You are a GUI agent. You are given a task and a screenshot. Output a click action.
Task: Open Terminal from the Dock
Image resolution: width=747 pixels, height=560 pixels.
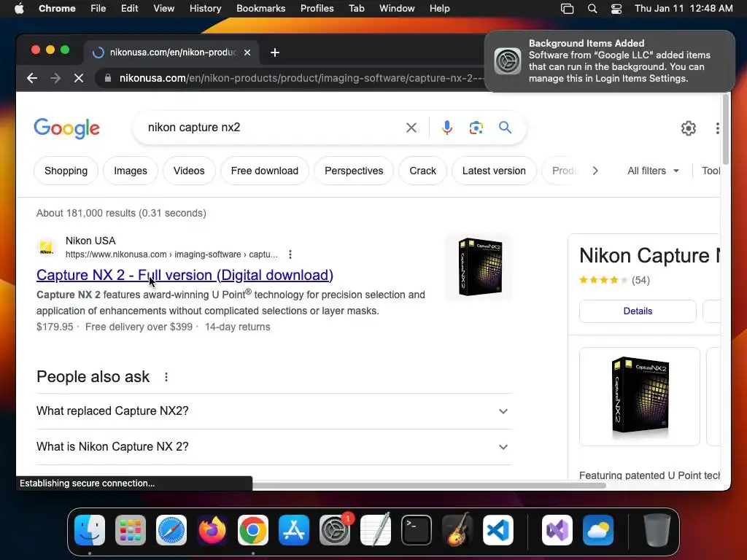click(417, 530)
